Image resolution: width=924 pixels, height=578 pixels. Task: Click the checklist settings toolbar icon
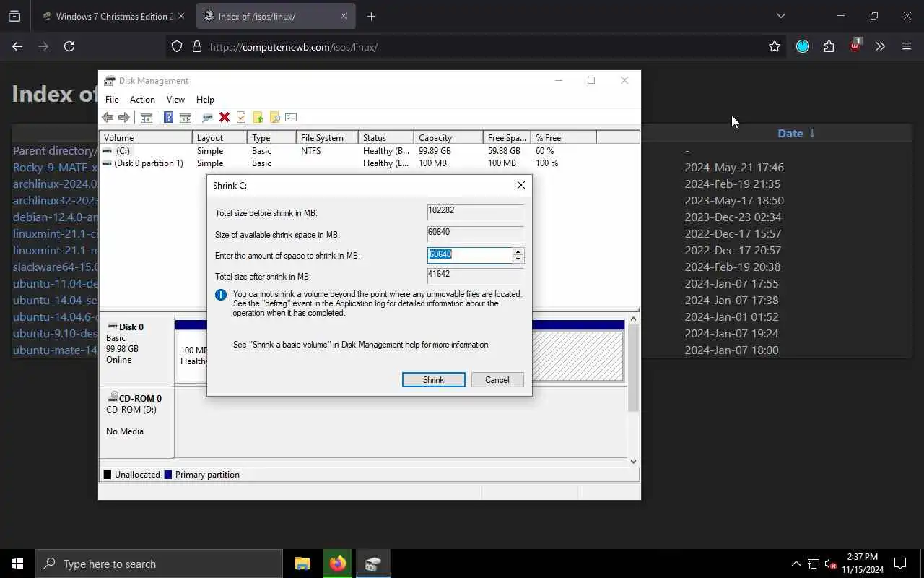click(291, 117)
